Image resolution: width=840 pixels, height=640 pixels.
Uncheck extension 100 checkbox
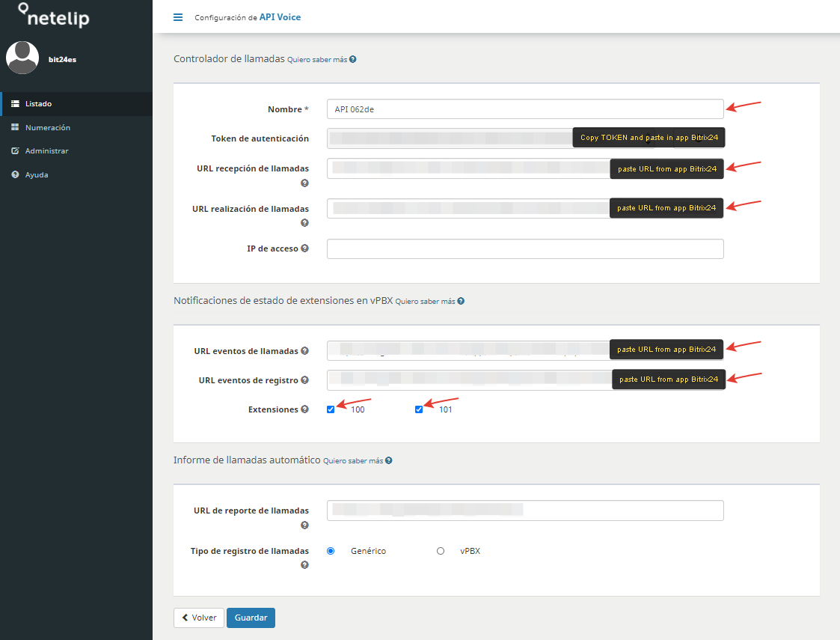coord(331,409)
